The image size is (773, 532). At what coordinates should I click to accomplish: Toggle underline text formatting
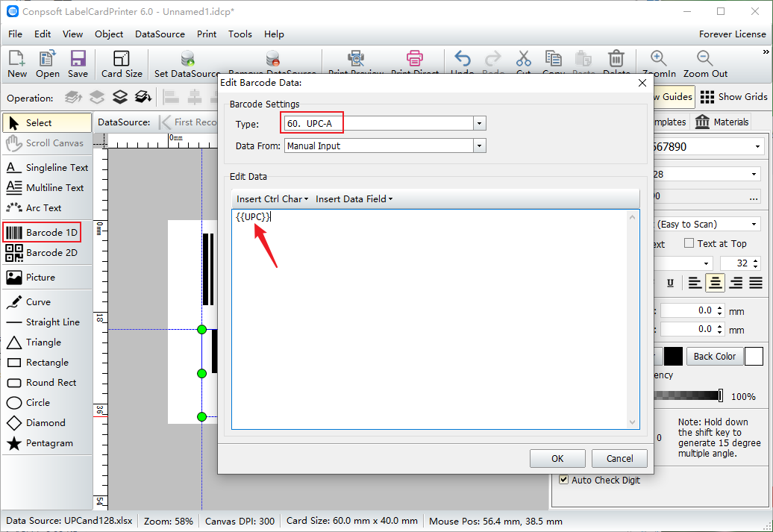tap(670, 283)
